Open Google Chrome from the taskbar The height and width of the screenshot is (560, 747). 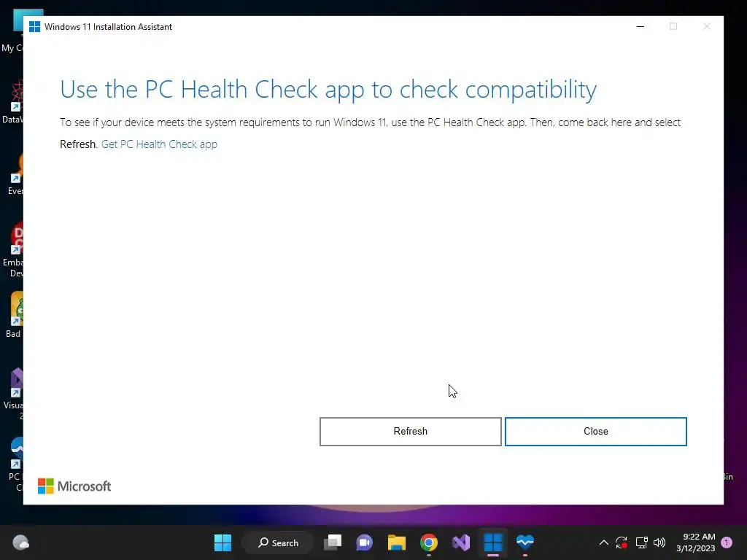click(429, 542)
